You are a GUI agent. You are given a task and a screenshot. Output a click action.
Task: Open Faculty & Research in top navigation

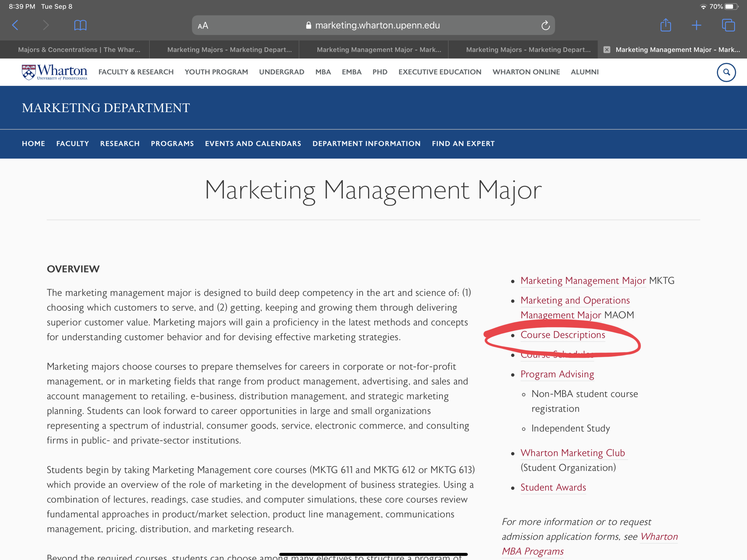(136, 72)
